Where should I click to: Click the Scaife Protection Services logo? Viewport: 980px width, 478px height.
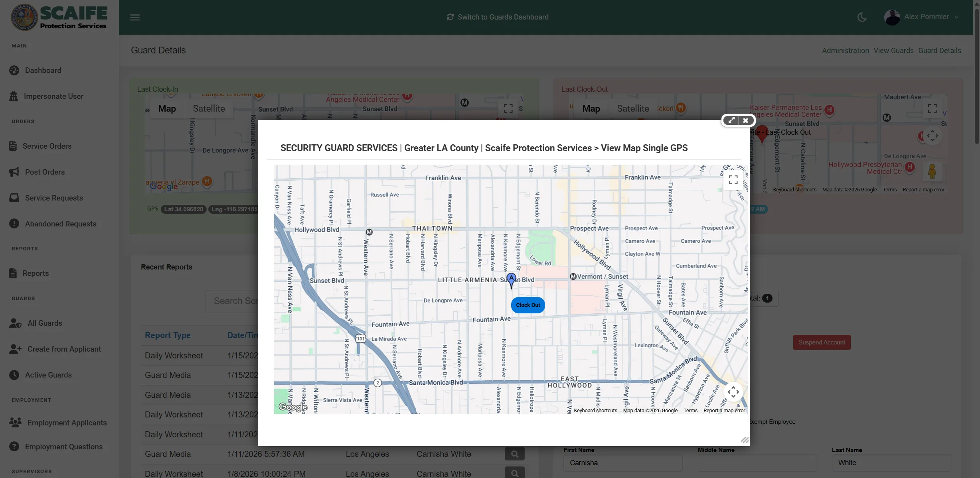coord(59,17)
